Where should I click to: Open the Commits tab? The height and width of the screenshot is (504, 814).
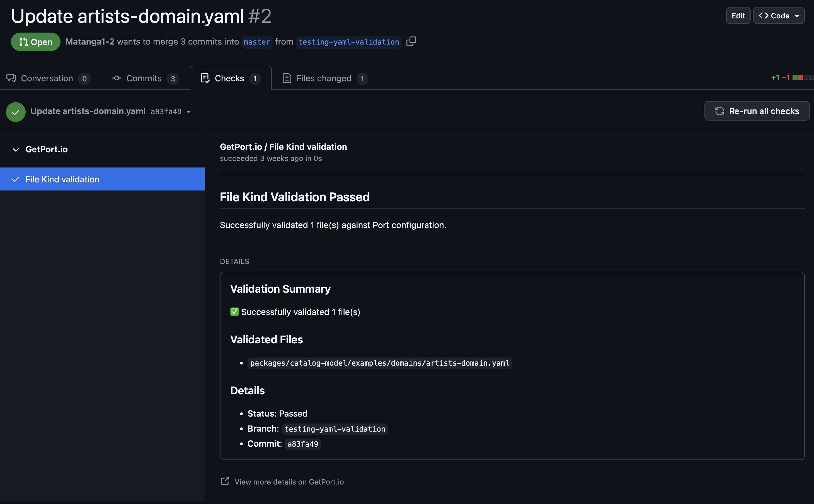pyautogui.click(x=144, y=78)
